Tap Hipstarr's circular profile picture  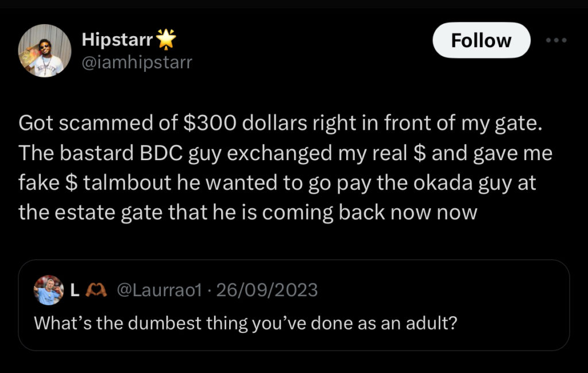click(45, 50)
